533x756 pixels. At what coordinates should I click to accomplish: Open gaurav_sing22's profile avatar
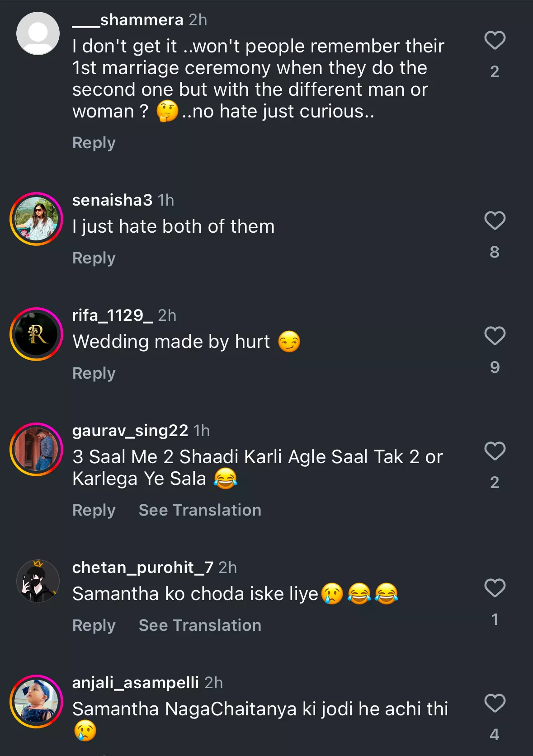(x=36, y=450)
